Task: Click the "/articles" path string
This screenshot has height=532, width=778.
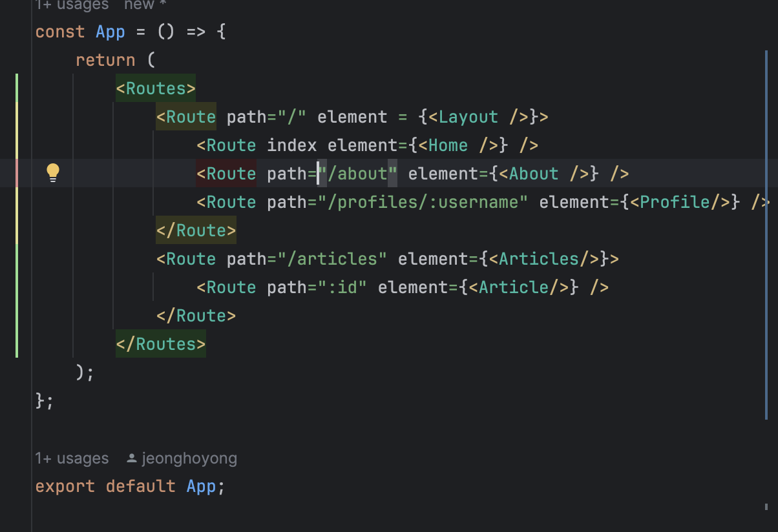Action: point(332,259)
